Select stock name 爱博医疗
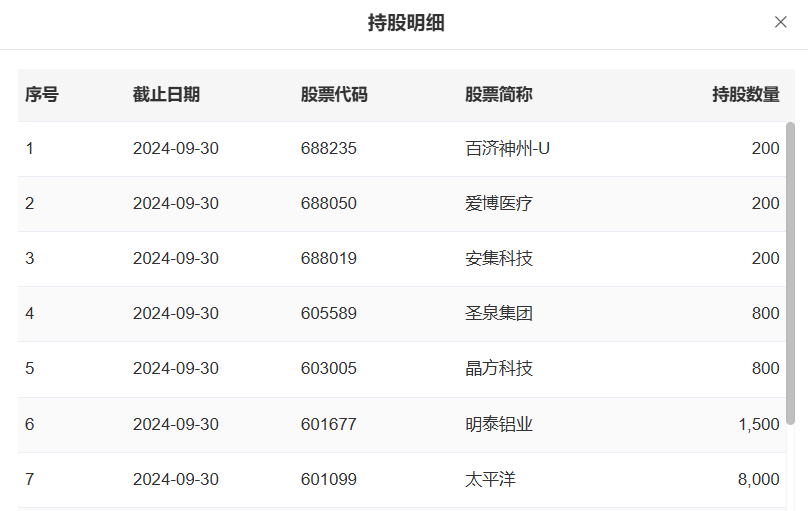Image resolution: width=808 pixels, height=511 pixels. pos(498,203)
